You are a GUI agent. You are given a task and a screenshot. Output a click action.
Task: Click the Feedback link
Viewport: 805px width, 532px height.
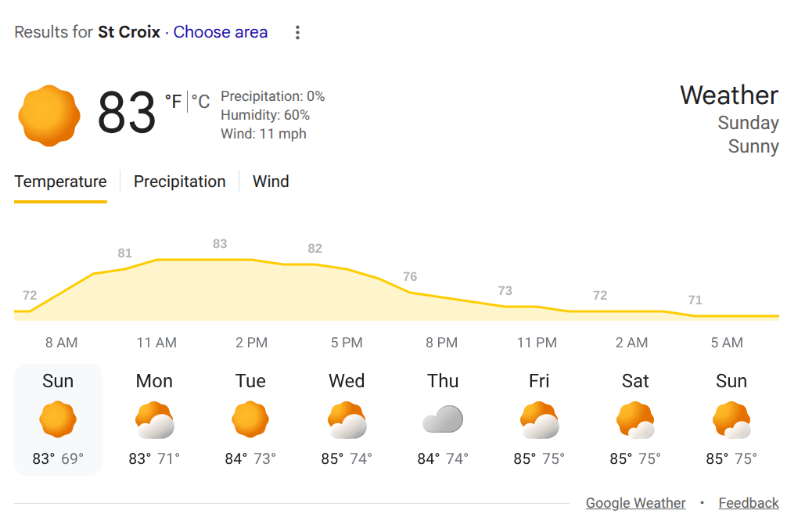tap(749, 503)
